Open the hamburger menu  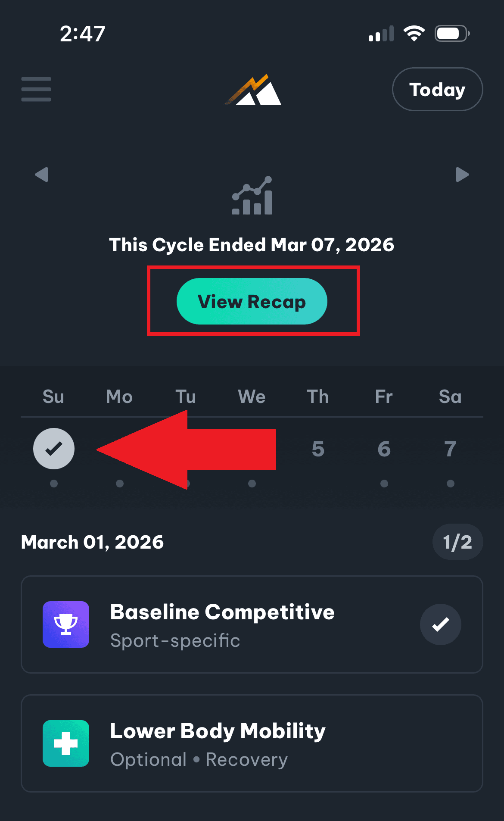36,89
